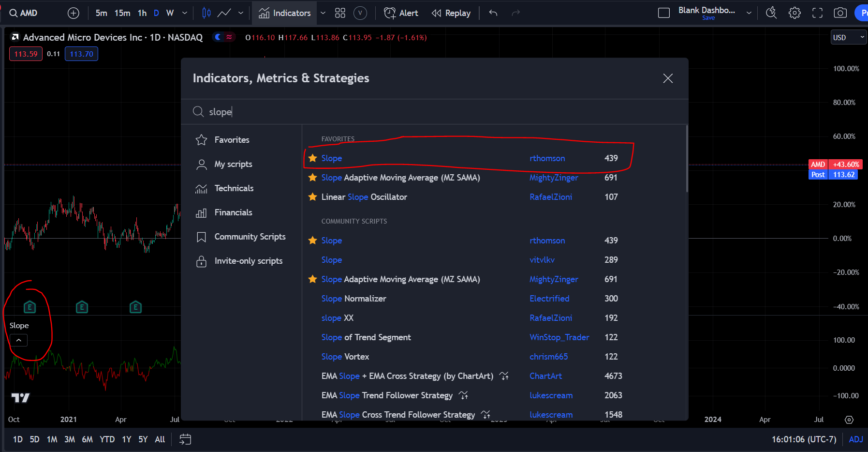Expand the timeframe dropdown arrow
The height and width of the screenshot is (452, 868).
(x=184, y=13)
